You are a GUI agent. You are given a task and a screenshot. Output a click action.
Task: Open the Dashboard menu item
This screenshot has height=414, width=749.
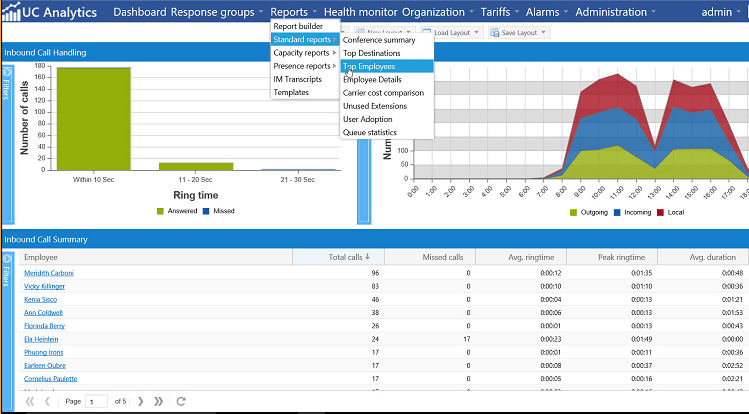coord(139,12)
